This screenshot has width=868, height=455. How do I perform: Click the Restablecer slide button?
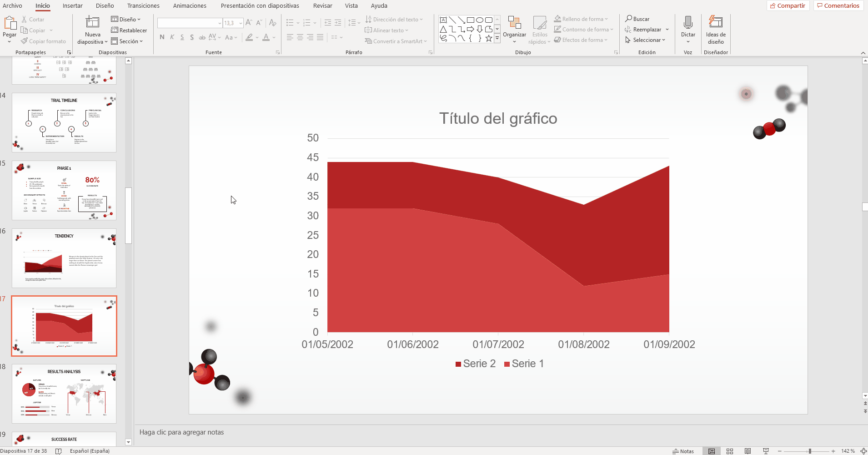[x=129, y=30]
